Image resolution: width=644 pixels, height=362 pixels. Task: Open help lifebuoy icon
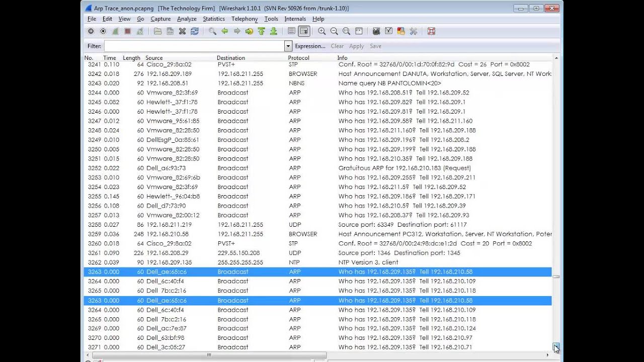pos(431,31)
